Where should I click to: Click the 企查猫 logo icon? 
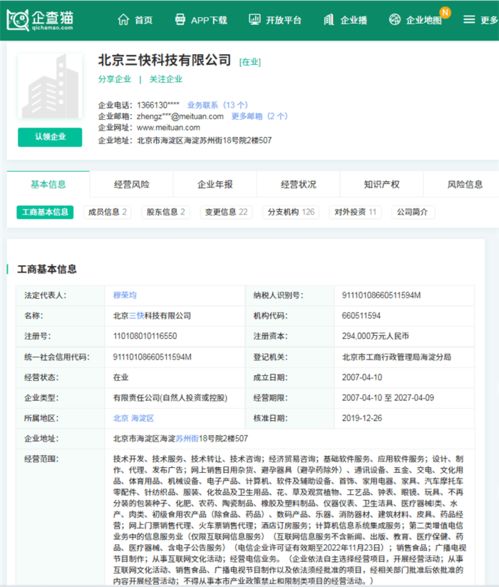coord(18,19)
